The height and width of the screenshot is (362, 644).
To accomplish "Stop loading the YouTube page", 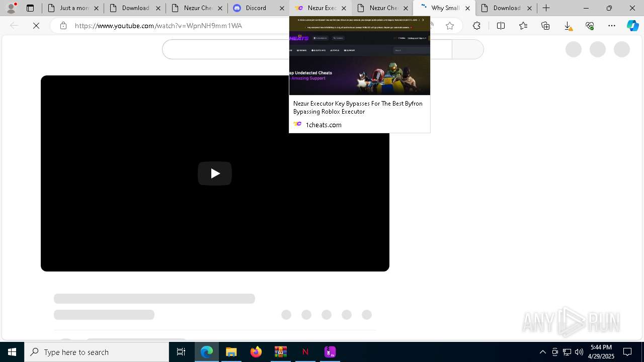I will [x=36, y=26].
